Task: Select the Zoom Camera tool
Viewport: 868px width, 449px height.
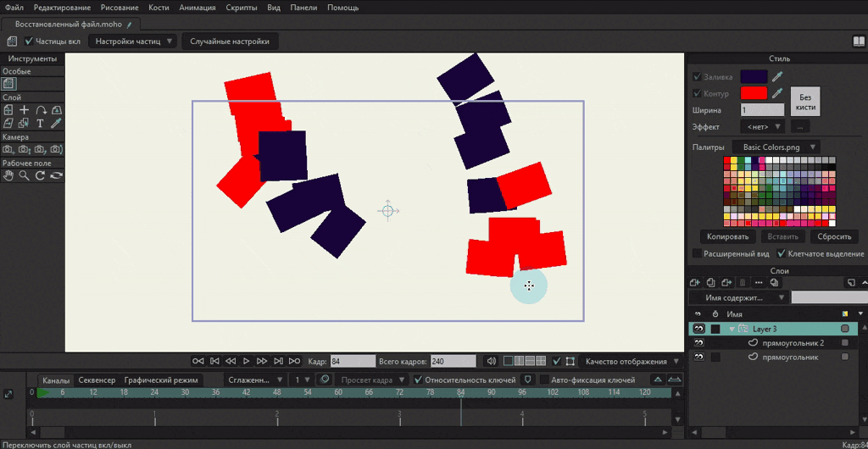Action: pos(25,149)
